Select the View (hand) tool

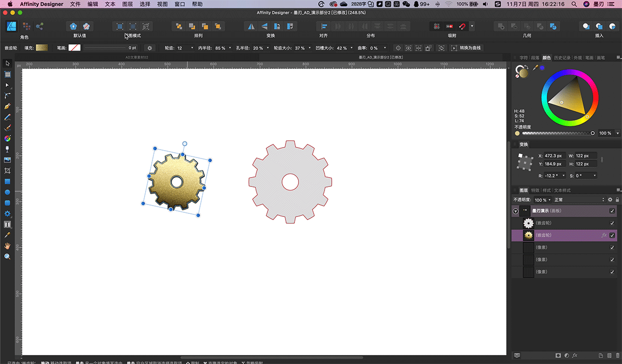[7, 246]
